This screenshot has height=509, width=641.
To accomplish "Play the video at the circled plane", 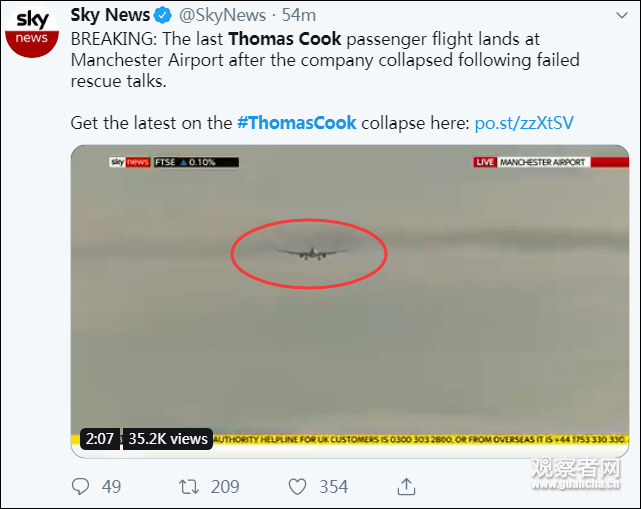I will (308, 253).
